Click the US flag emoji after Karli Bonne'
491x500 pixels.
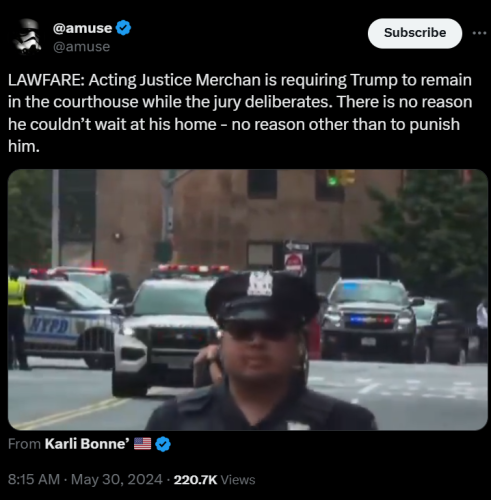[x=142, y=444]
